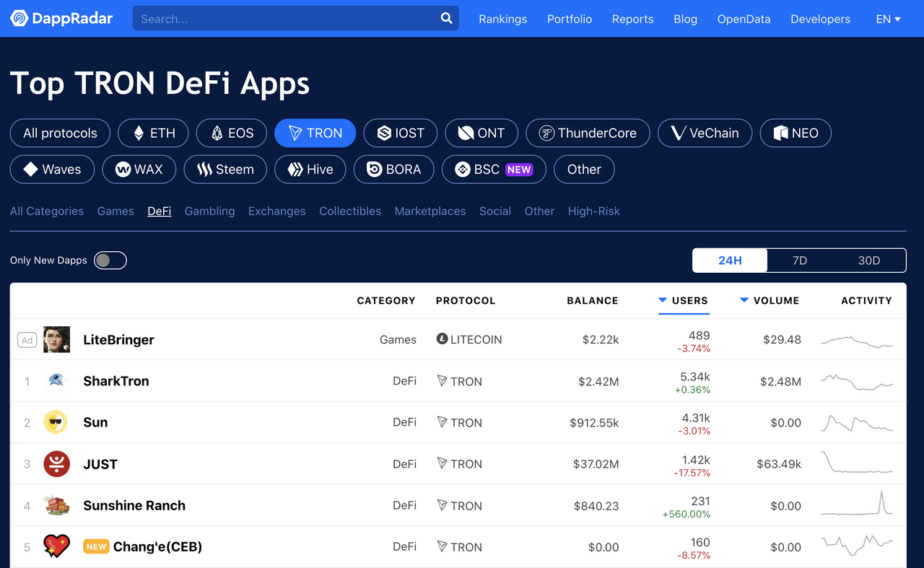Select the 7D time range
Viewport: 924px width, 568px height.
click(x=800, y=261)
